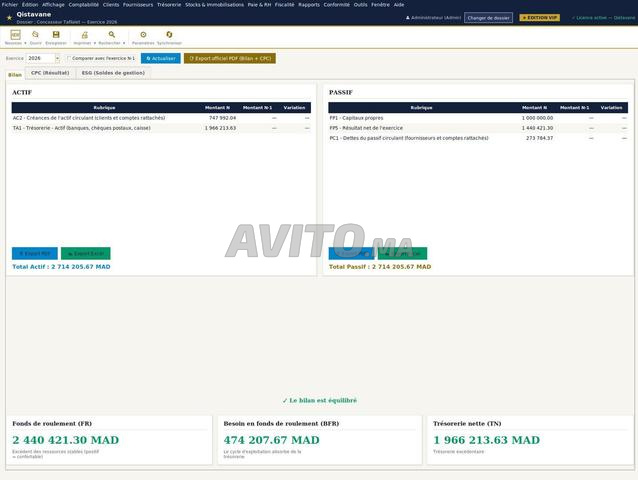
Task: Click the Licence active status text
Action: coord(603,18)
